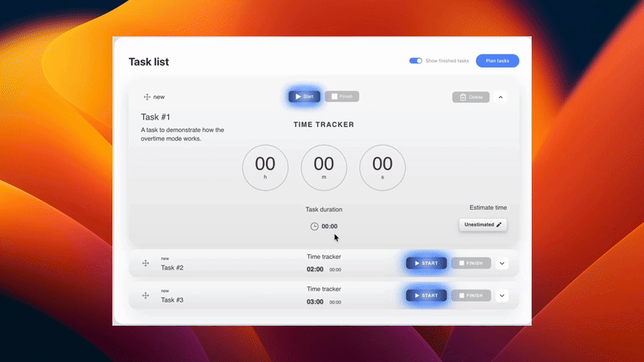Collapse Task #1 with the up chevron
The image size is (644, 362).
[x=501, y=97]
